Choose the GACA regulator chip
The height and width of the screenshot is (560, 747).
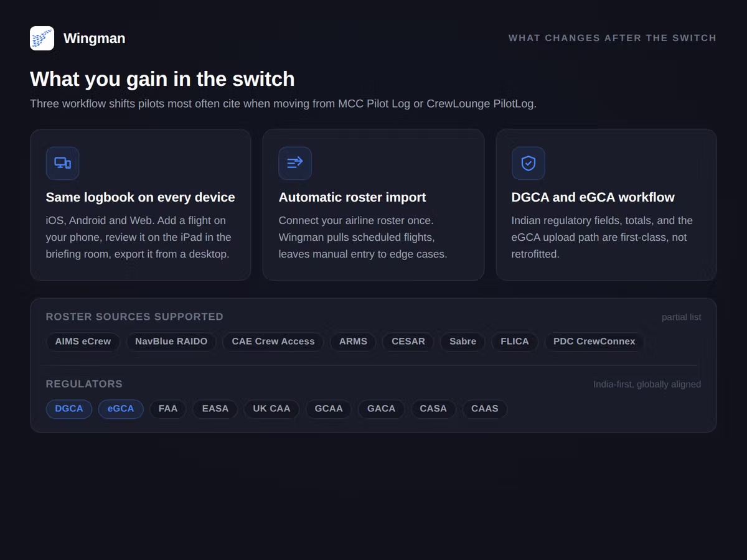[381, 409]
